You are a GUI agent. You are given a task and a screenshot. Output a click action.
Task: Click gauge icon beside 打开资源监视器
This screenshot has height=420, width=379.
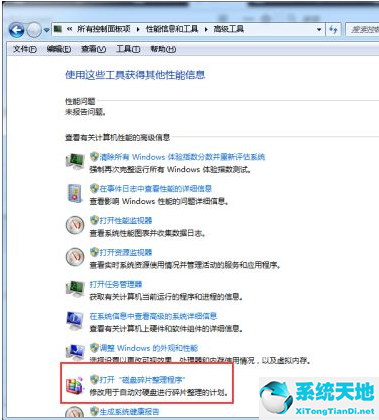pos(75,257)
